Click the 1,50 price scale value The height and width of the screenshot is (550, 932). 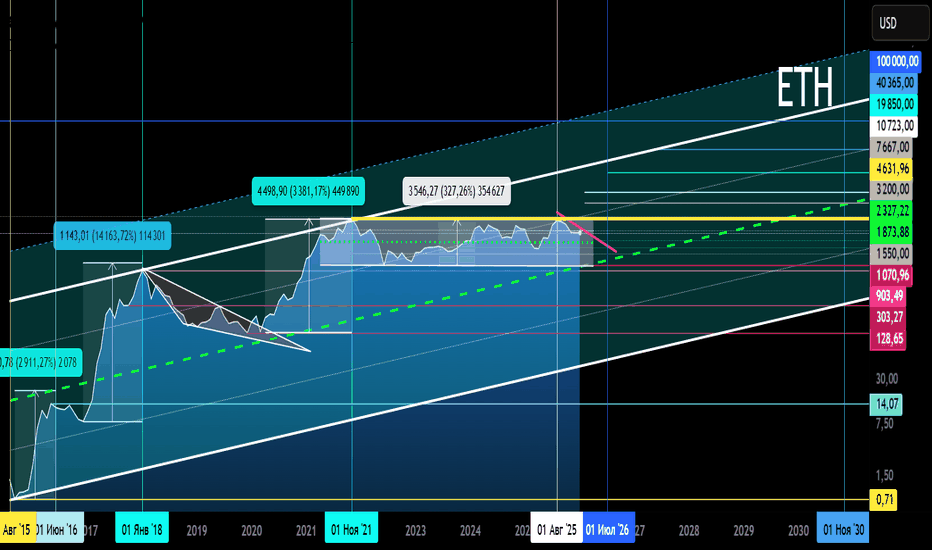pos(884,475)
